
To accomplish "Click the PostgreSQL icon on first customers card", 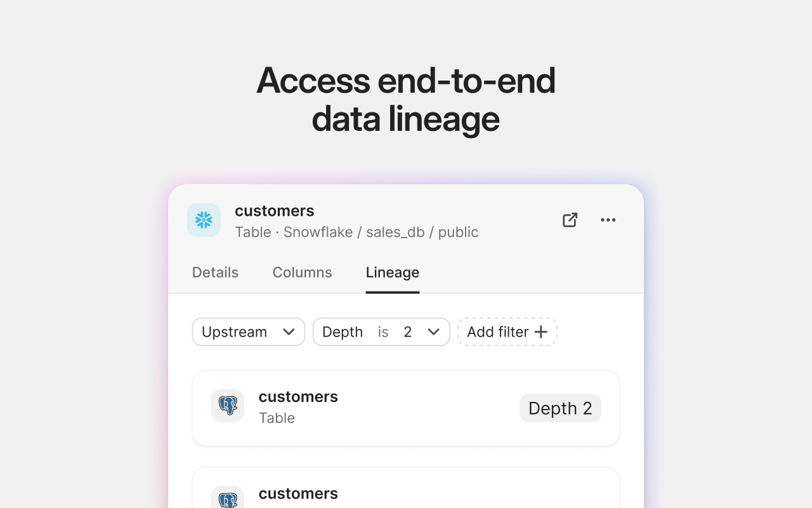I will [x=228, y=405].
